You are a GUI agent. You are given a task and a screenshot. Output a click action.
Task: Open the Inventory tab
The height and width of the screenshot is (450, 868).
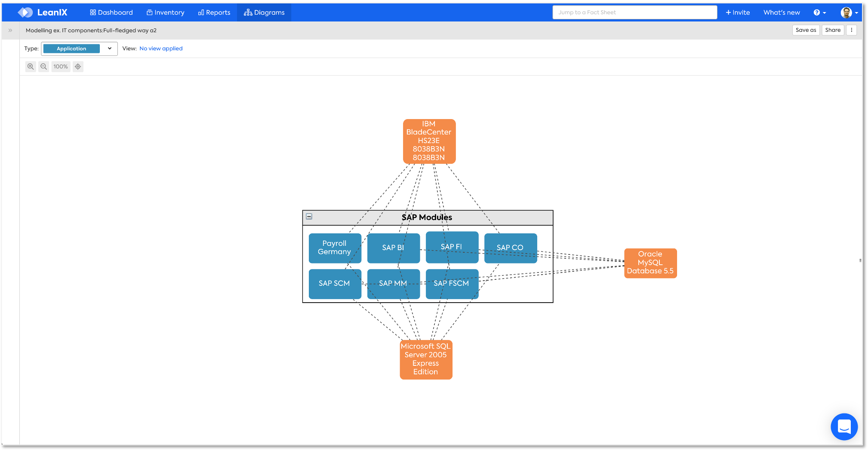(x=166, y=12)
